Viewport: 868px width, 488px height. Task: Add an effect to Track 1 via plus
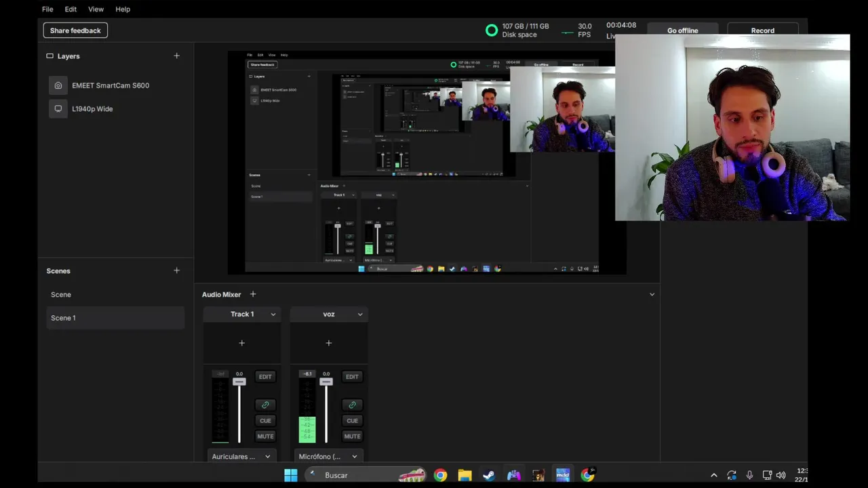241,343
